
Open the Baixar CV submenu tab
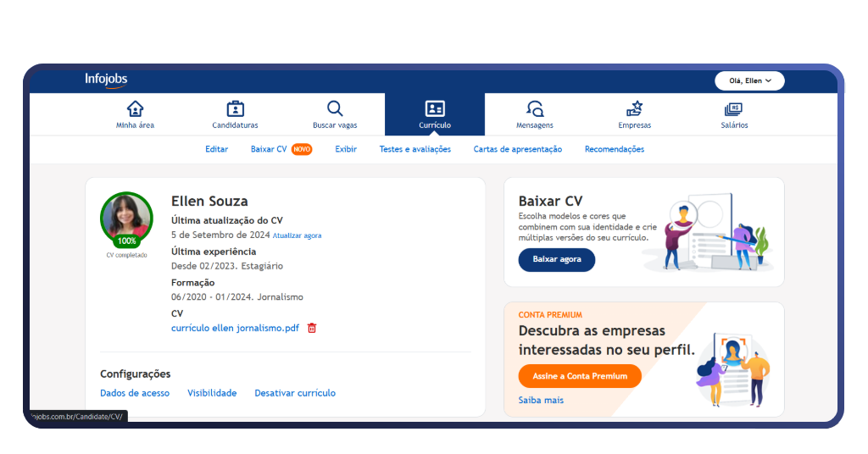[x=269, y=149]
